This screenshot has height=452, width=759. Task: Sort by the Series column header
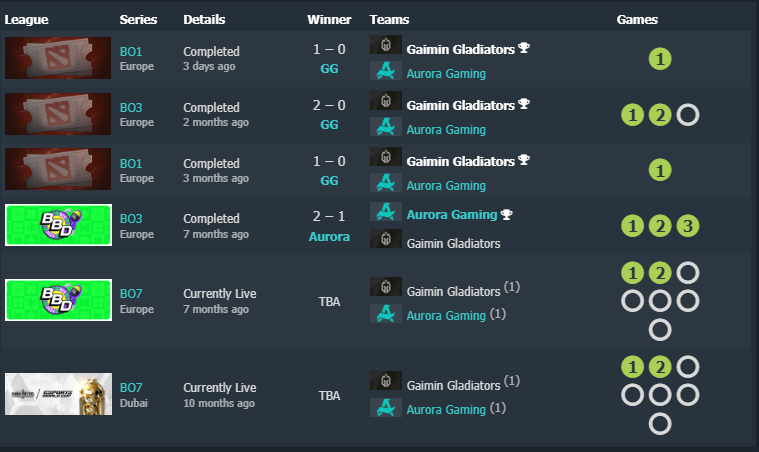(x=138, y=19)
